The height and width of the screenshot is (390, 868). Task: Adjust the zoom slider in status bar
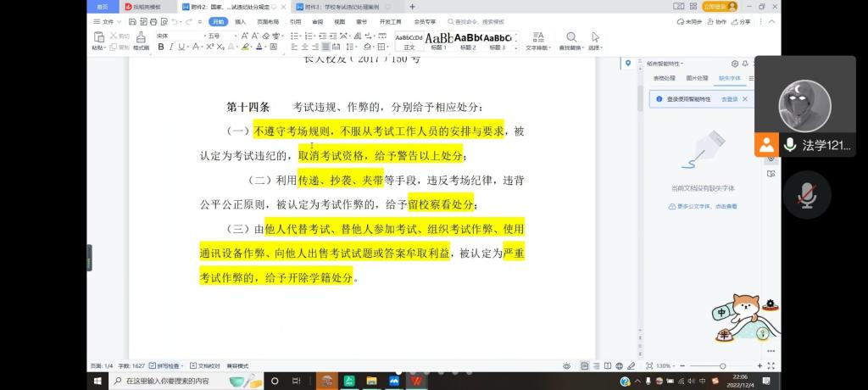tap(721, 365)
